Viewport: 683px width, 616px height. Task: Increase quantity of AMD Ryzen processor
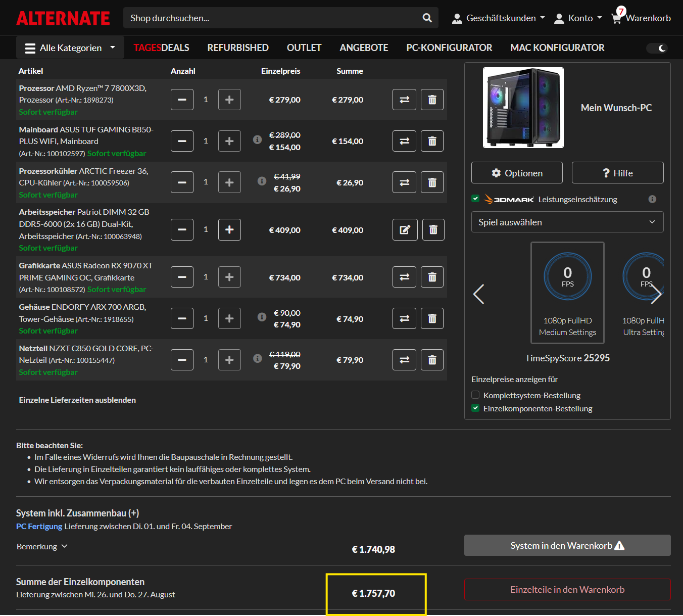[x=229, y=100]
